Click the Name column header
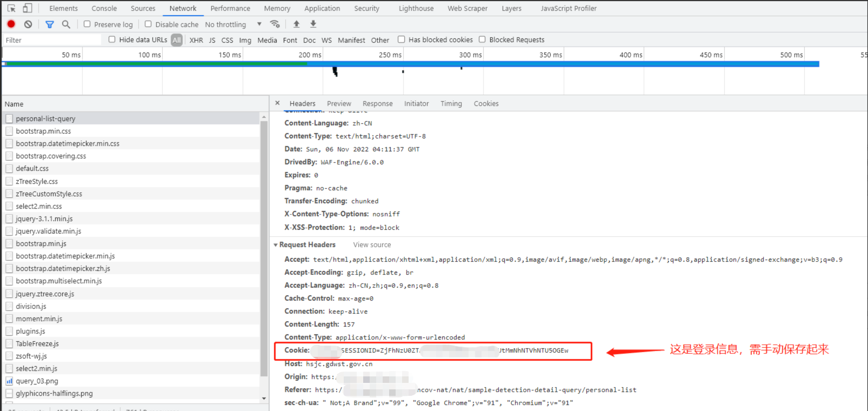868x411 pixels. tap(135, 104)
